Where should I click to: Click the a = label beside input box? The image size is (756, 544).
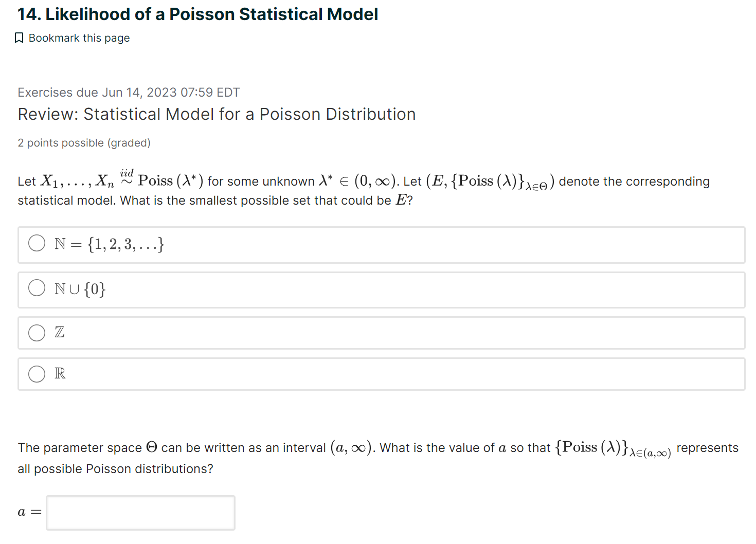28,511
